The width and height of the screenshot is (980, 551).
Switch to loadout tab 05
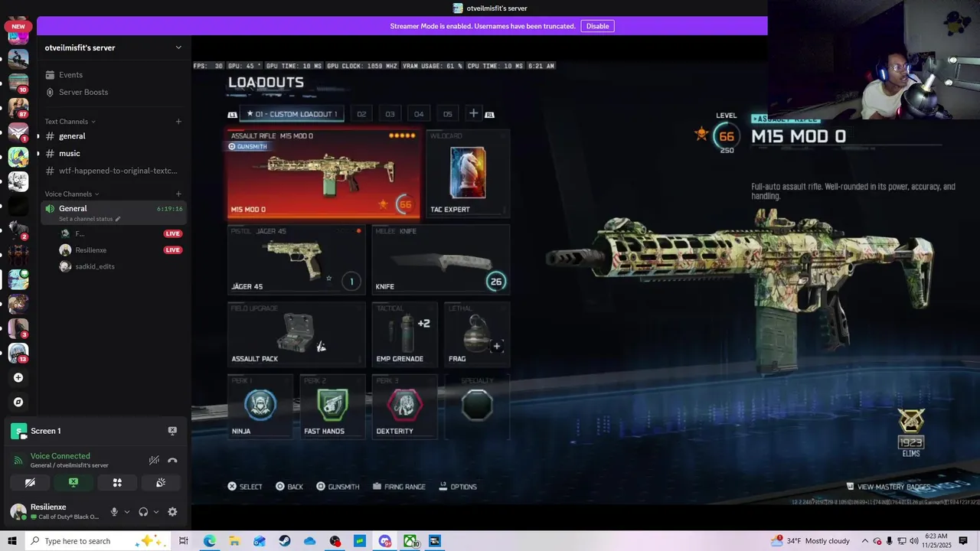(x=448, y=114)
